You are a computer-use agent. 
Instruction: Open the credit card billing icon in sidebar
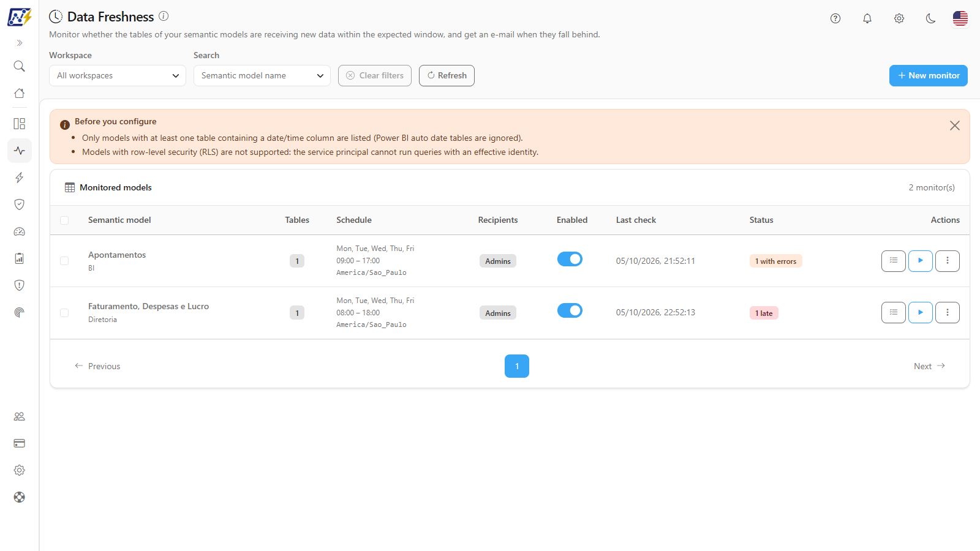[20, 443]
